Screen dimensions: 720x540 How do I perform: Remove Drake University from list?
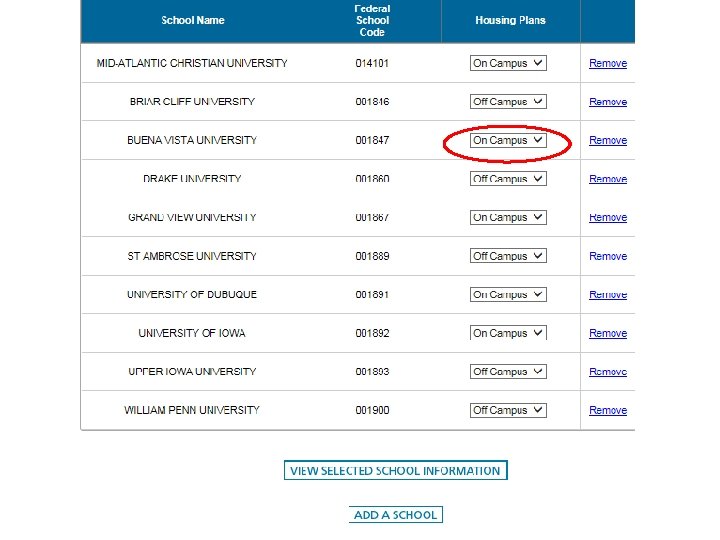pyautogui.click(x=608, y=179)
